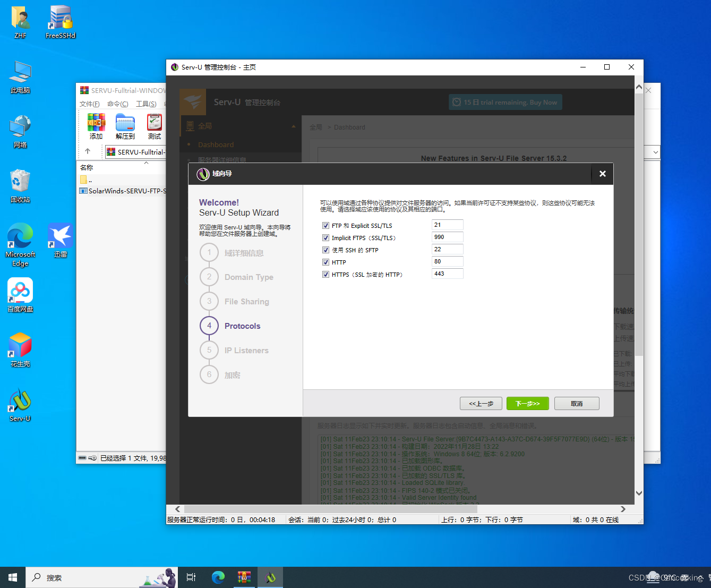Launch the 花生壳 desktop shortcut
The image size is (711, 588).
pos(20,350)
